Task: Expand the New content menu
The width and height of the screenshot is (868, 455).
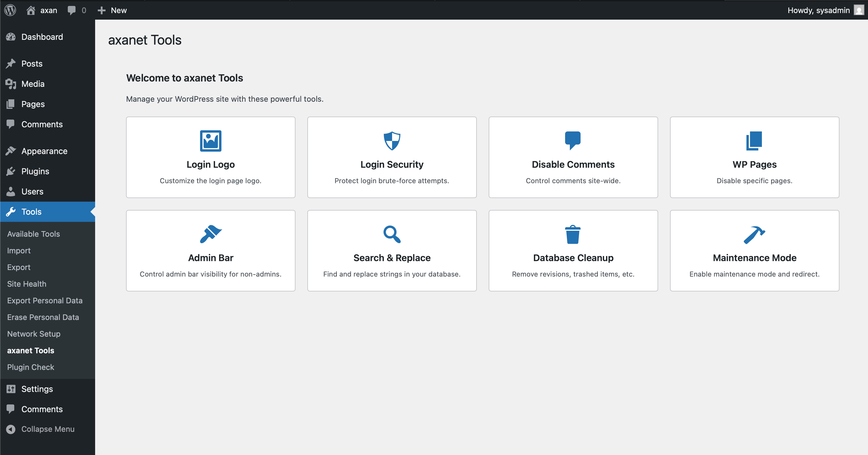Action: click(x=112, y=10)
